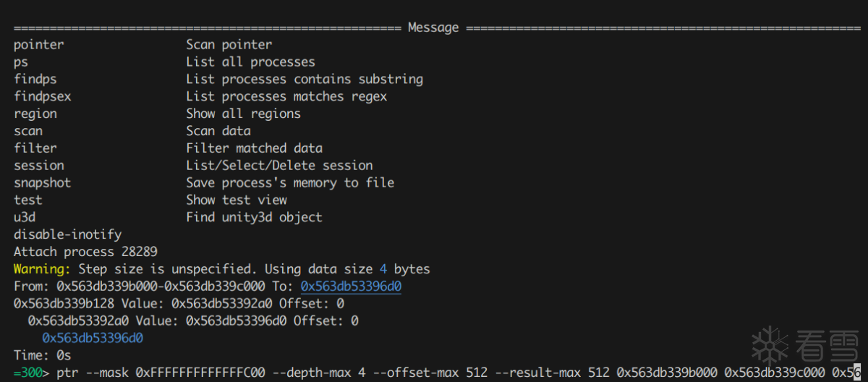Click the 'session' command entry
The height and width of the screenshot is (382, 868).
pos(38,166)
